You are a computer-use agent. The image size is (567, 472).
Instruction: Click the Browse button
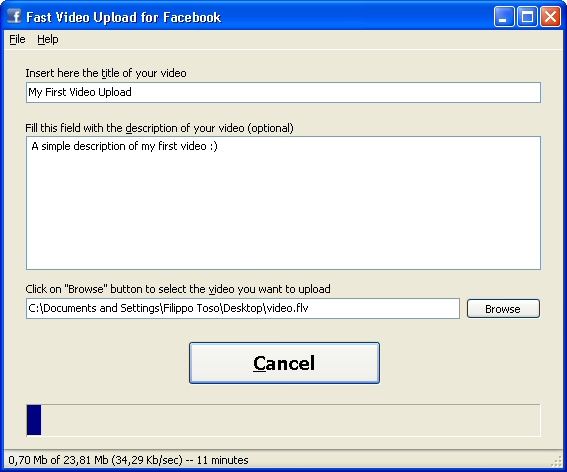(x=503, y=309)
